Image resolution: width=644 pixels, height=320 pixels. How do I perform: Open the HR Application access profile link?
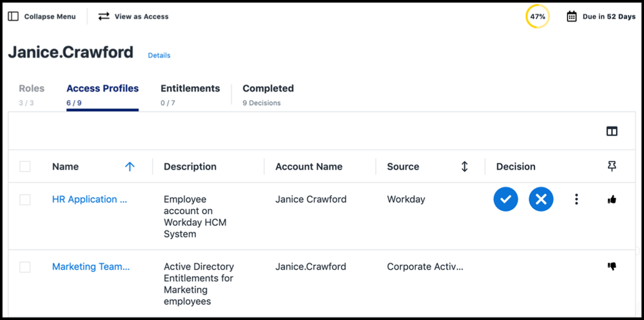90,199
